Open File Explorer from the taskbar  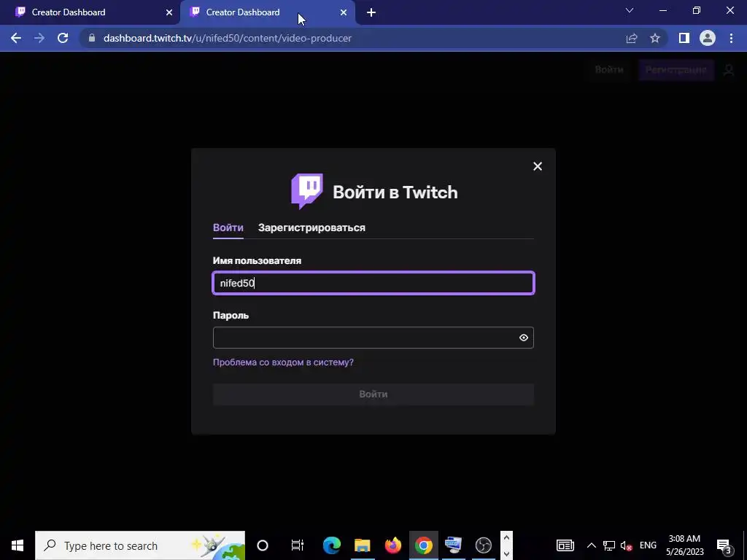click(x=363, y=545)
